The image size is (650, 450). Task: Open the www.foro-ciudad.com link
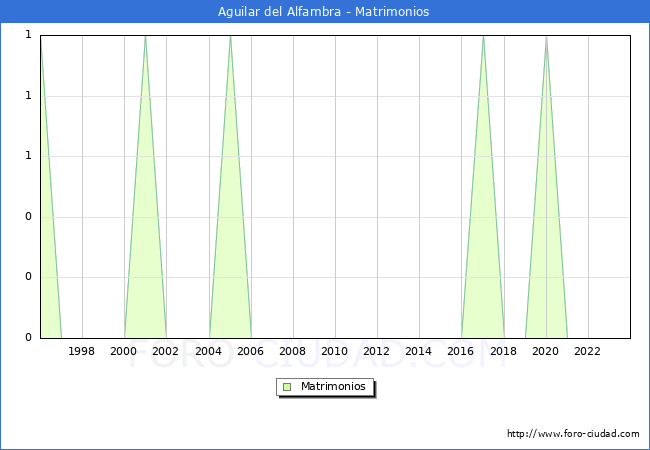point(573,434)
